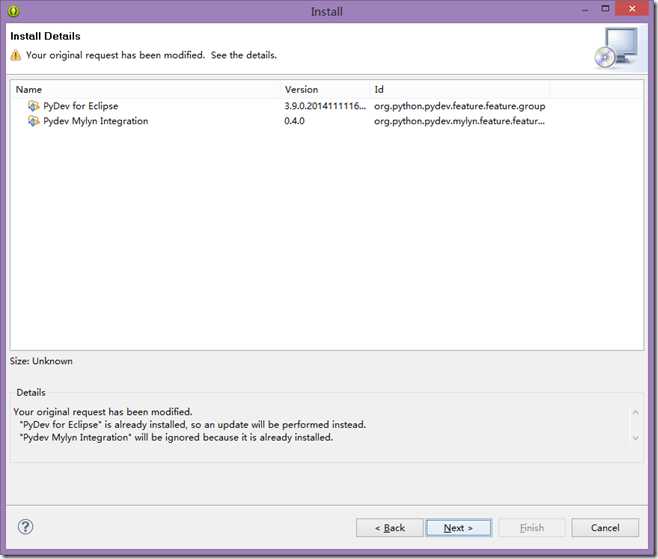This screenshot has height=559, width=658.
Task: Proceed with the Next button
Action: pyautogui.click(x=458, y=528)
